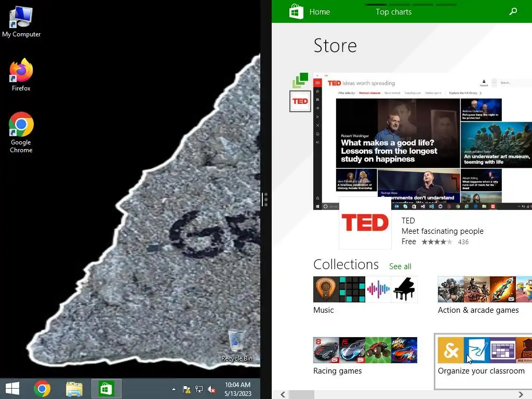This screenshot has width=532, height=399.
Task: Click the green stacked squares icon
Action: tap(300, 81)
